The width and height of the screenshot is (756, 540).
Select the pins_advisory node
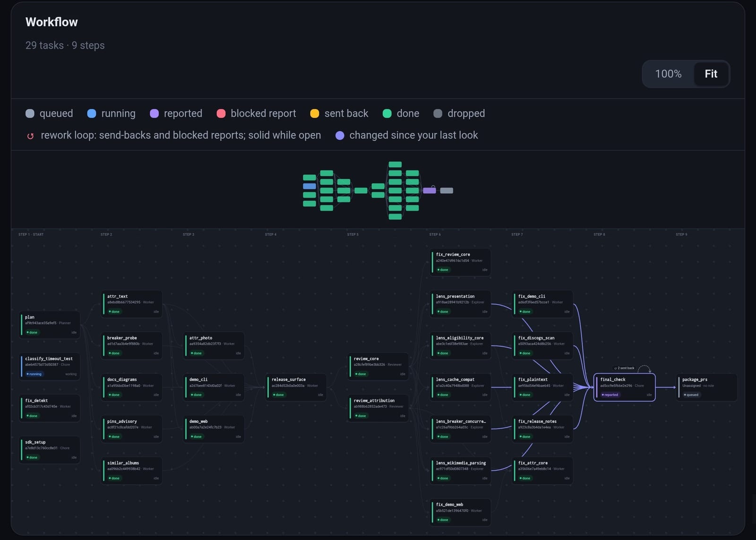(x=132, y=429)
